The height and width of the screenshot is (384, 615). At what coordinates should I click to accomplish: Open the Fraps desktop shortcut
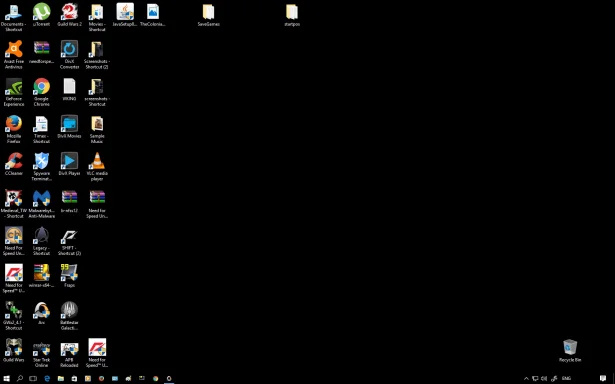pos(69,276)
